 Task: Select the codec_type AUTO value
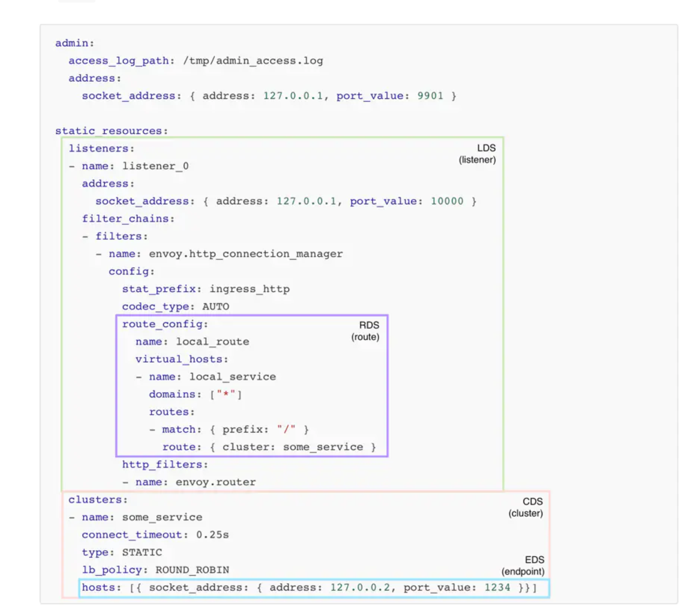[215, 307]
